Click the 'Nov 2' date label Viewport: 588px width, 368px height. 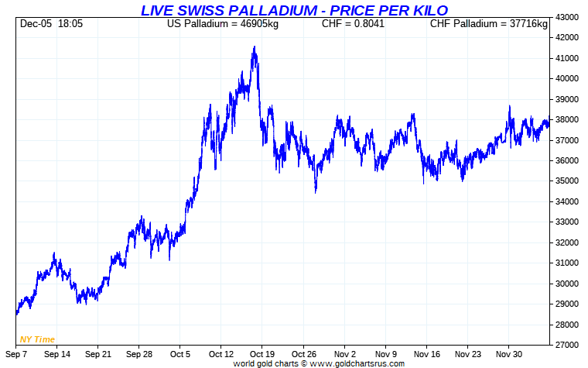(x=344, y=354)
